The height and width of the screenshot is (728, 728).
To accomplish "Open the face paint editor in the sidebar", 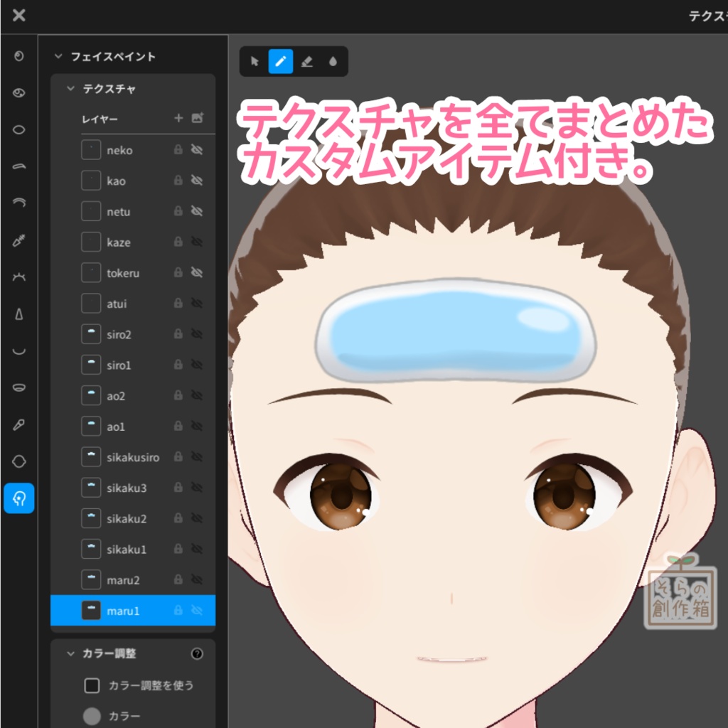I will click(x=18, y=499).
